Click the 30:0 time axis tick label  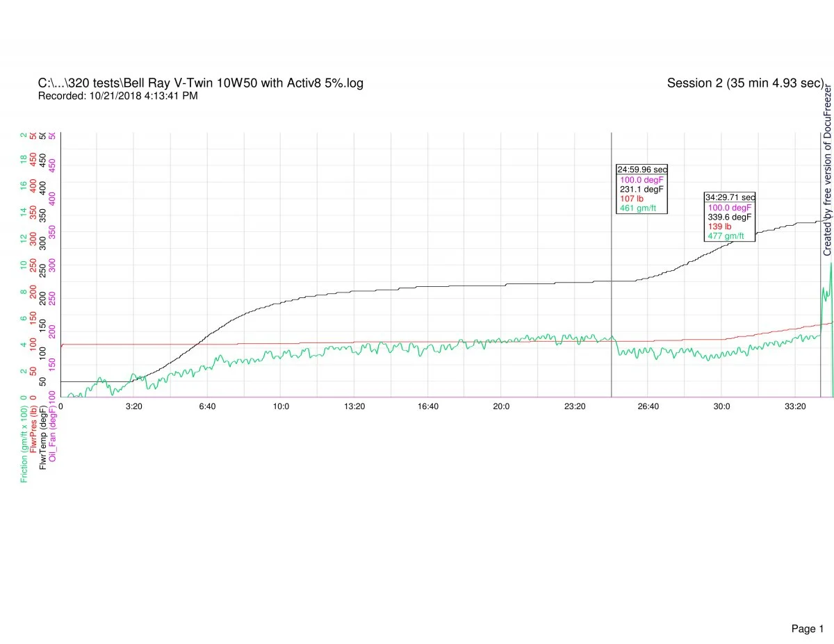(x=721, y=406)
